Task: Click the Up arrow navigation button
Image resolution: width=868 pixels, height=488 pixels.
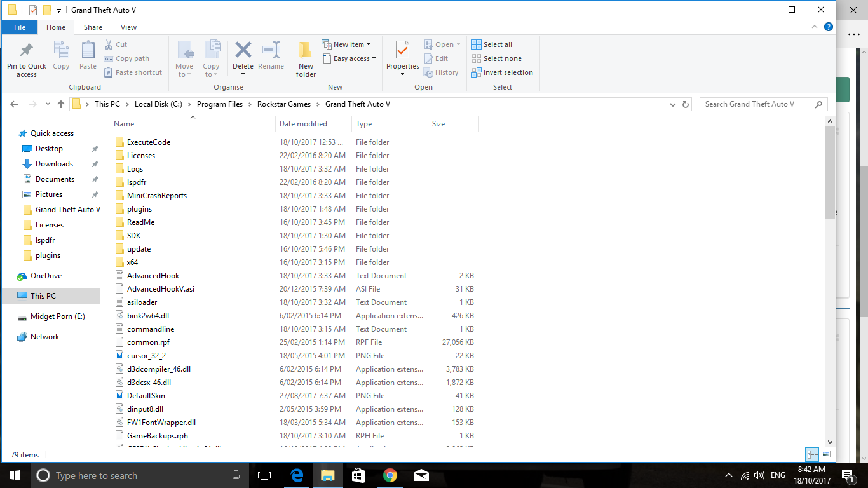Action: (x=61, y=104)
